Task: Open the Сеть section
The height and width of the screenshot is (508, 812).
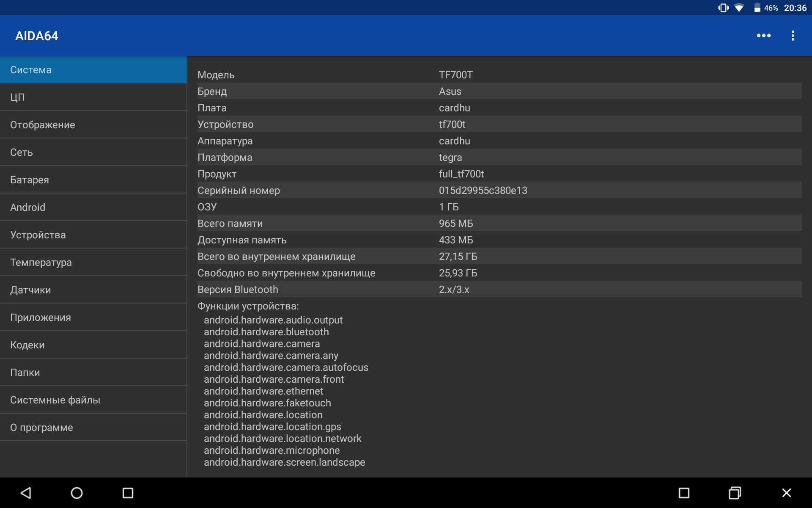Action: [93, 152]
